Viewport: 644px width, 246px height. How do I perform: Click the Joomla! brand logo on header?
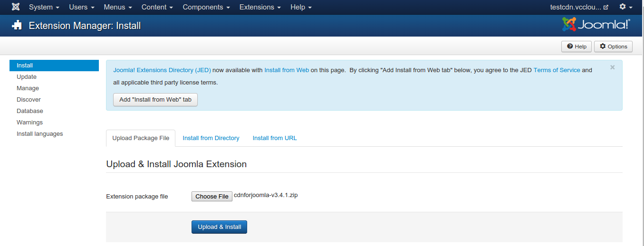click(596, 25)
